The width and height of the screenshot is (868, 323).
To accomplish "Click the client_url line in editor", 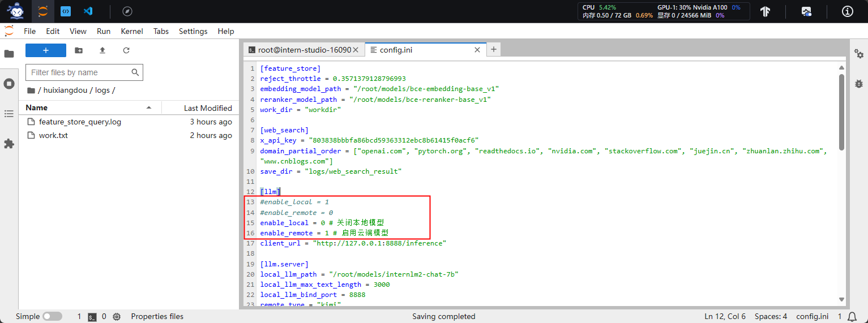I will pyautogui.click(x=353, y=243).
